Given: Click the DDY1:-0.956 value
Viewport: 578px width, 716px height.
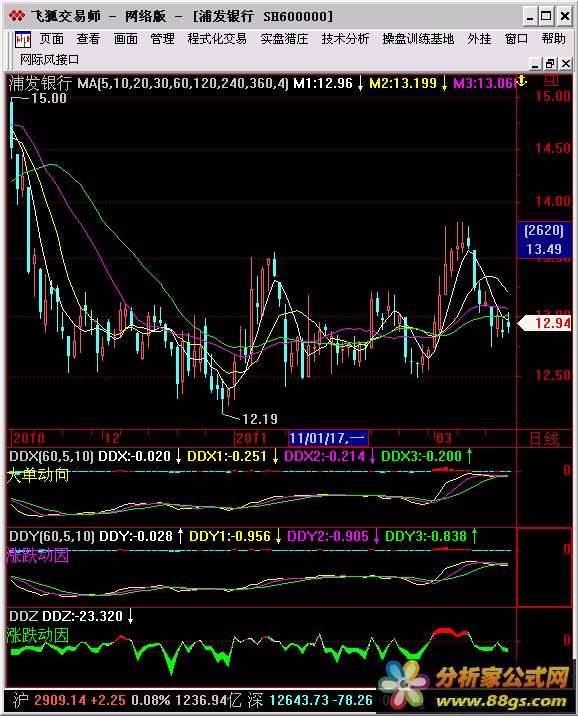Looking at the screenshot, I should pos(230,536).
